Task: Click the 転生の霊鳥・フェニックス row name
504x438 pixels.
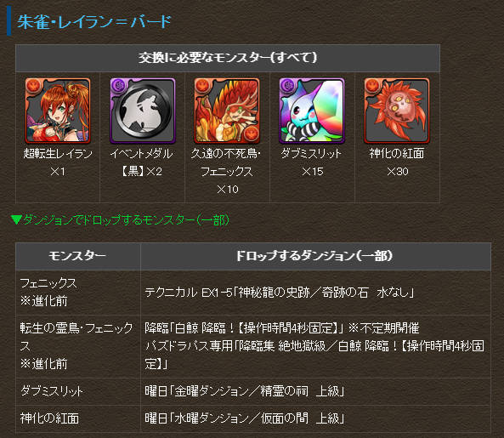Action: pyautogui.click(x=76, y=337)
